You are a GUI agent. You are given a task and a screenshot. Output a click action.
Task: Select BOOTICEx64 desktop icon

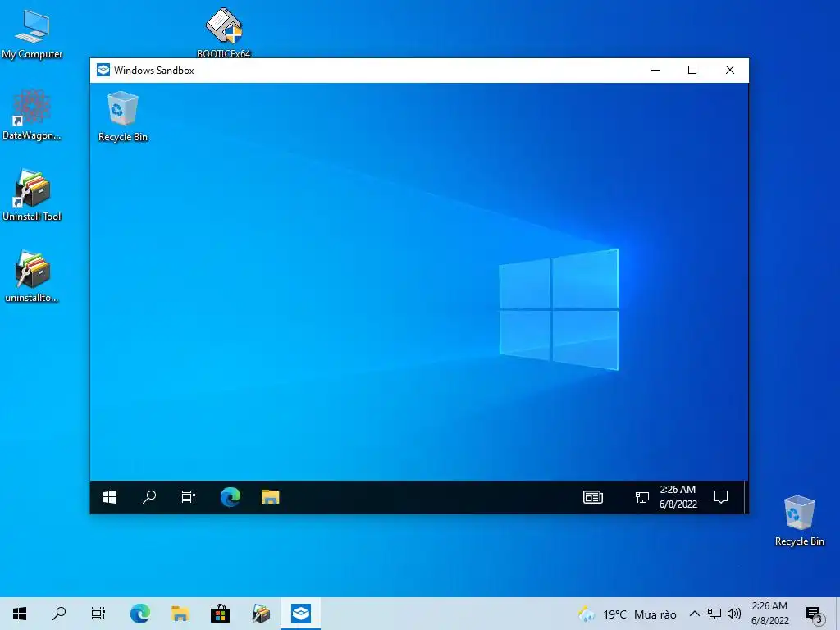click(x=224, y=32)
